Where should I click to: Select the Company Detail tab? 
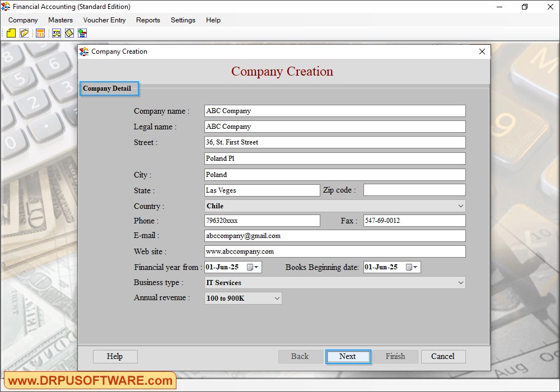point(109,88)
